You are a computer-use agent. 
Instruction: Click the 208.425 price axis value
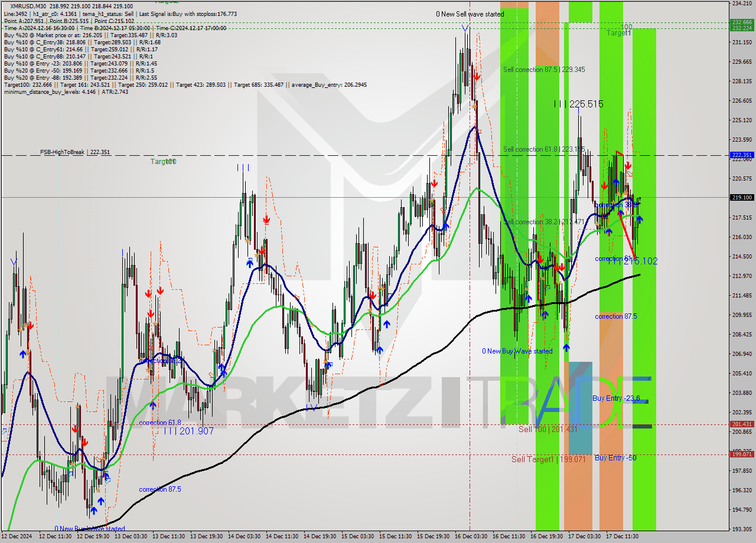coord(741,335)
